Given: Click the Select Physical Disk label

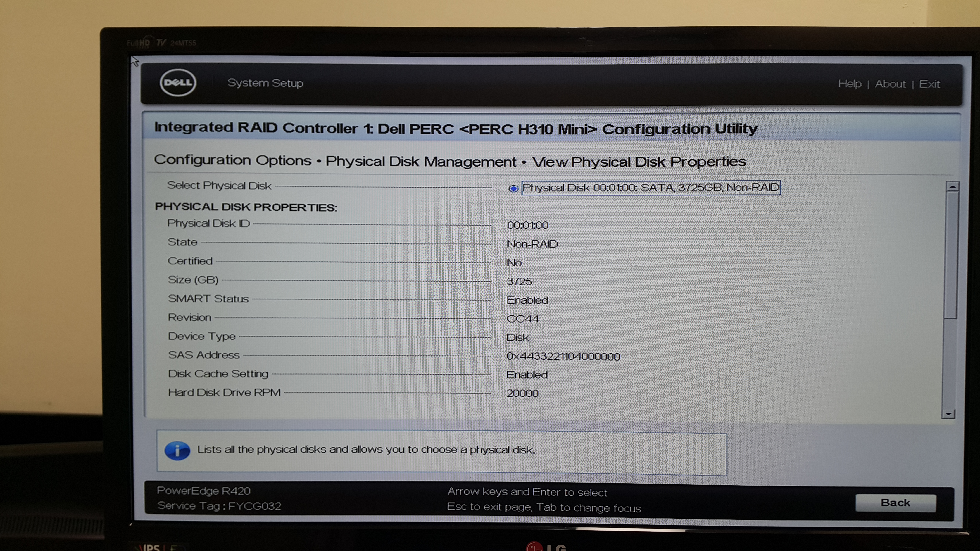Looking at the screenshot, I should pos(219,186).
